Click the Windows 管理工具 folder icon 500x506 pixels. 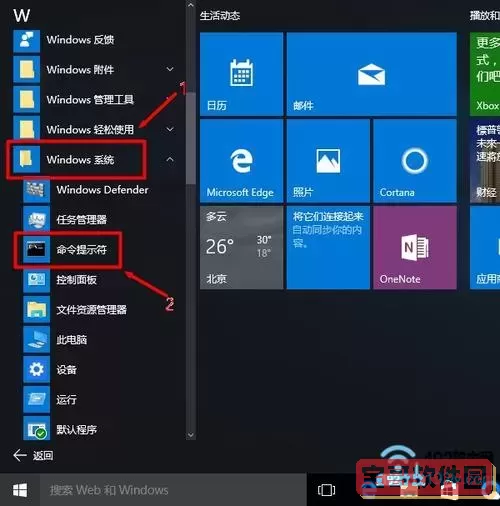click(26, 99)
